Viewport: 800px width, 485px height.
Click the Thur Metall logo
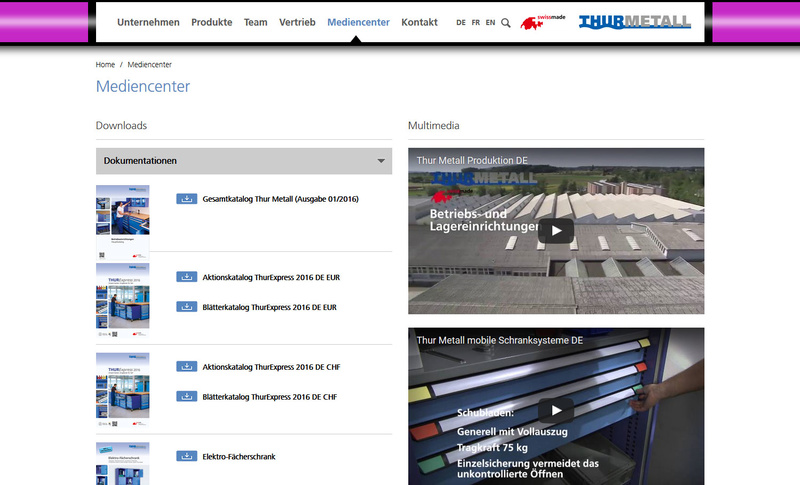[634, 22]
